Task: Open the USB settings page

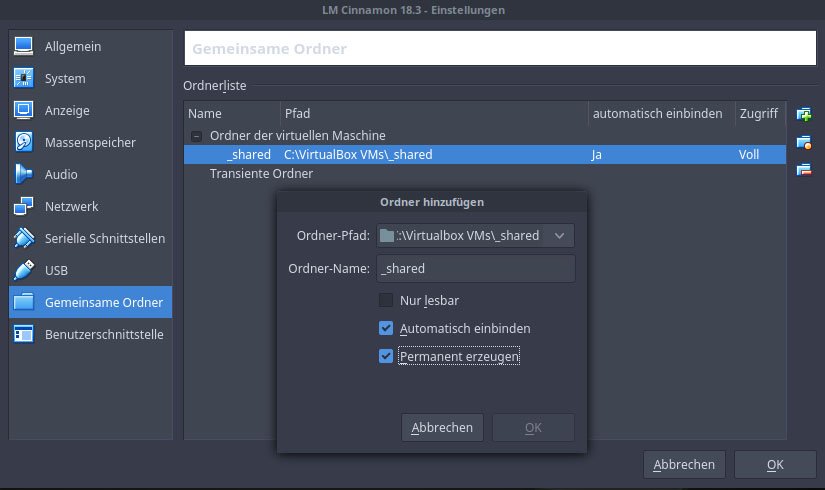Action: (x=90, y=270)
